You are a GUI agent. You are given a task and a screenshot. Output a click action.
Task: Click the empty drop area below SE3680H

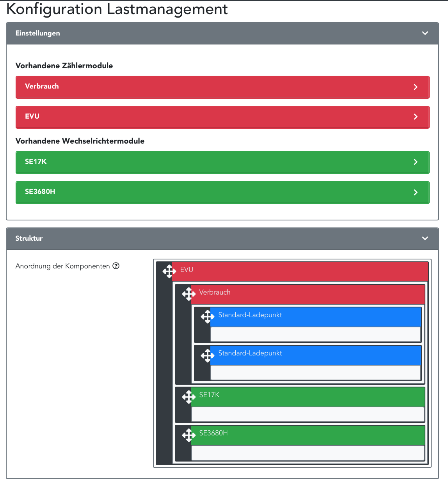[308, 453]
